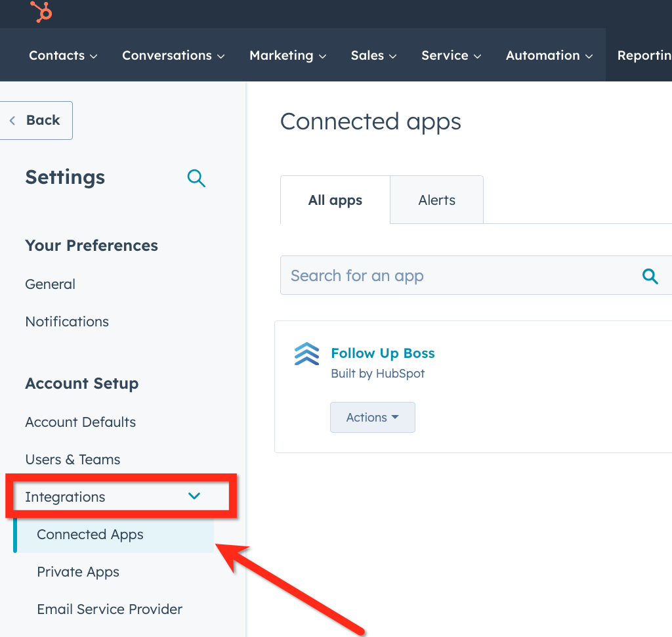The image size is (672, 637).
Task: Open the Actions dropdown for Follow Up Boss
Action: point(373,418)
